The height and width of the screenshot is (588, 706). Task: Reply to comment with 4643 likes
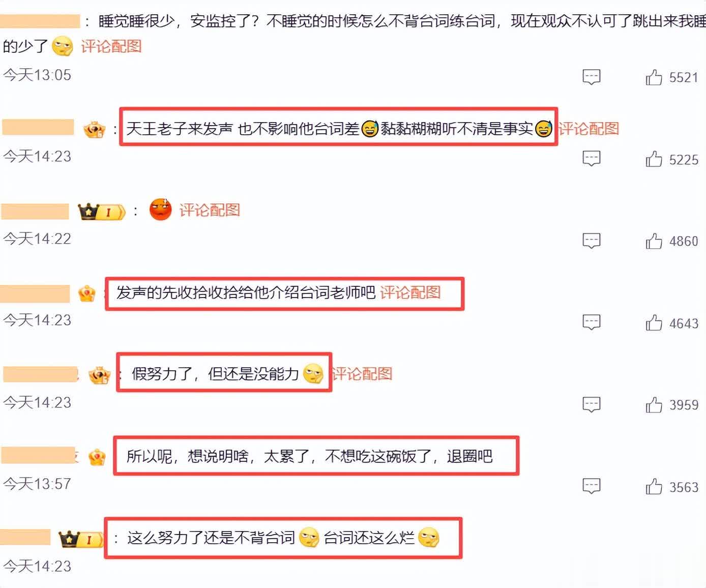click(x=591, y=322)
